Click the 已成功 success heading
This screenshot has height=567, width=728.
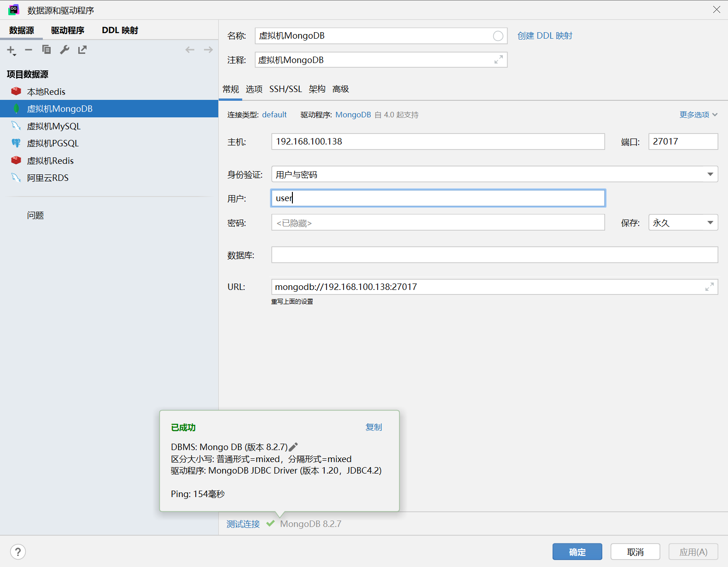tap(183, 428)
